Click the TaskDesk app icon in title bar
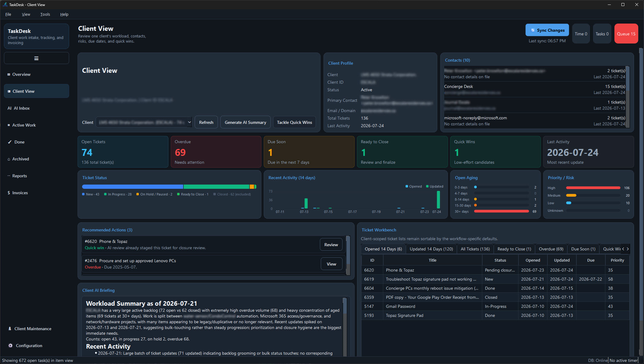This screenshot has height=364, width=644. 5,5
